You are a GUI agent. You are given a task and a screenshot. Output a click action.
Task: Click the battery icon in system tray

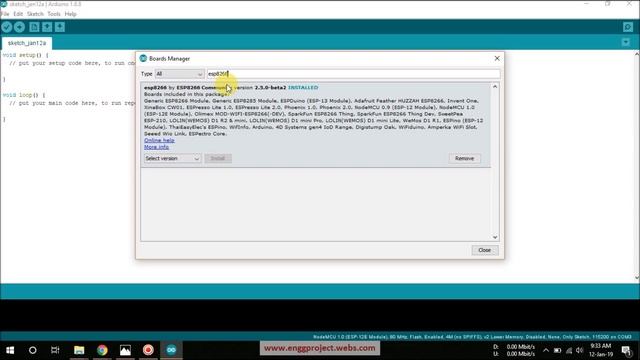(x=557, y=350)
